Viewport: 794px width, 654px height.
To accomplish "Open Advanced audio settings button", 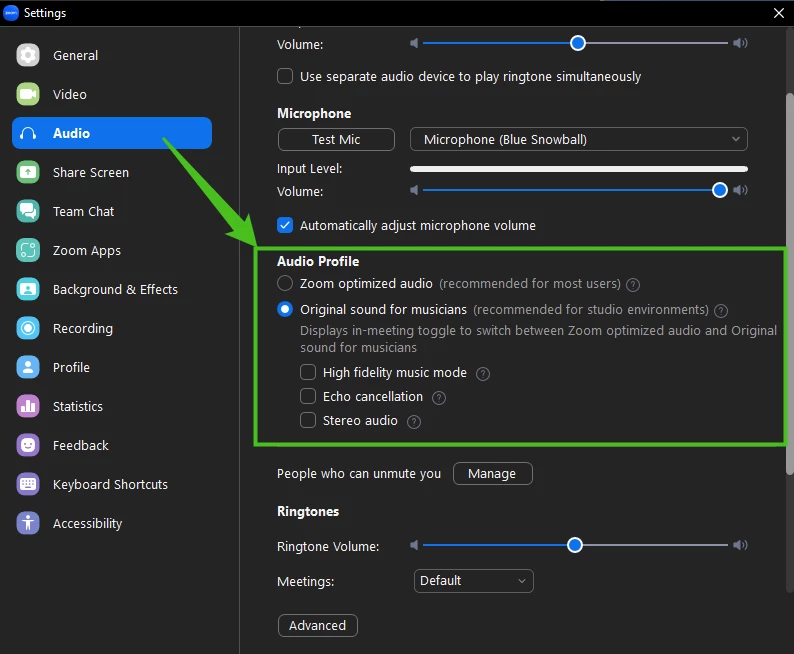I will point(317,625).
